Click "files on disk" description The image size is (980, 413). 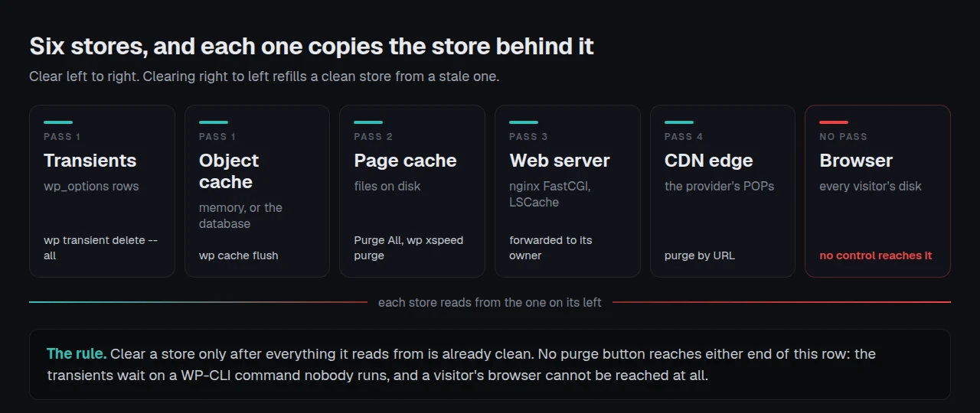coord(387,186)
